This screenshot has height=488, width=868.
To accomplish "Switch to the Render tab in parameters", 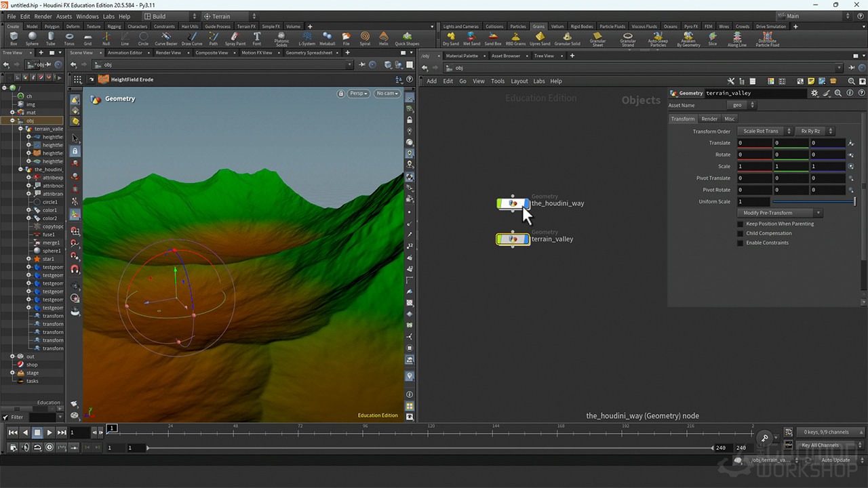I will pos(709,118).
